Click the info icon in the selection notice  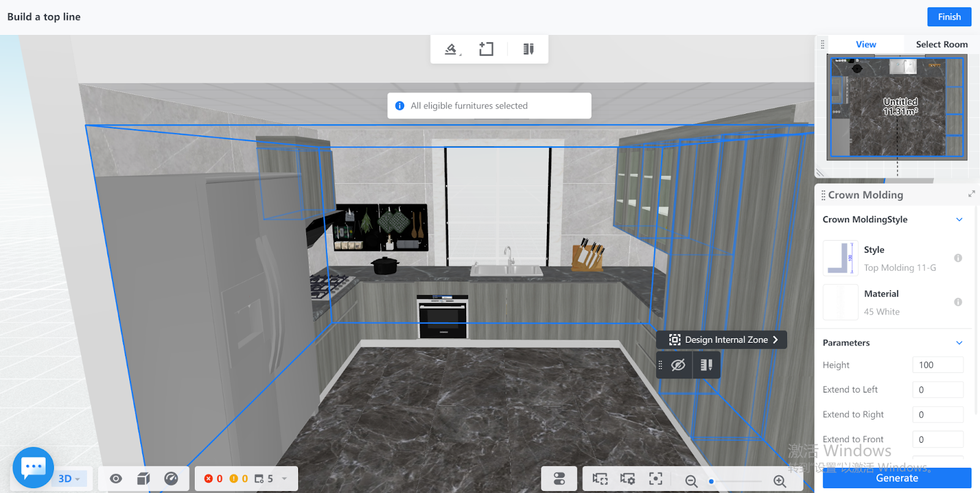click(400, 106)
